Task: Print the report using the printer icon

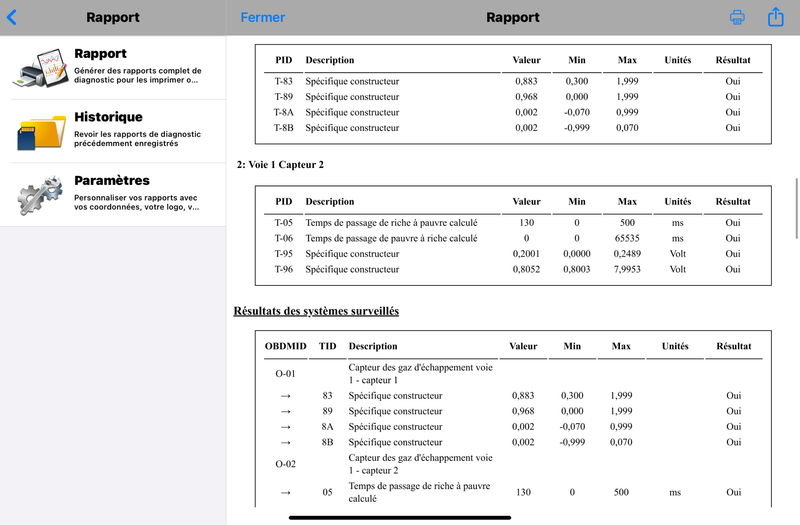Action: 737,17
